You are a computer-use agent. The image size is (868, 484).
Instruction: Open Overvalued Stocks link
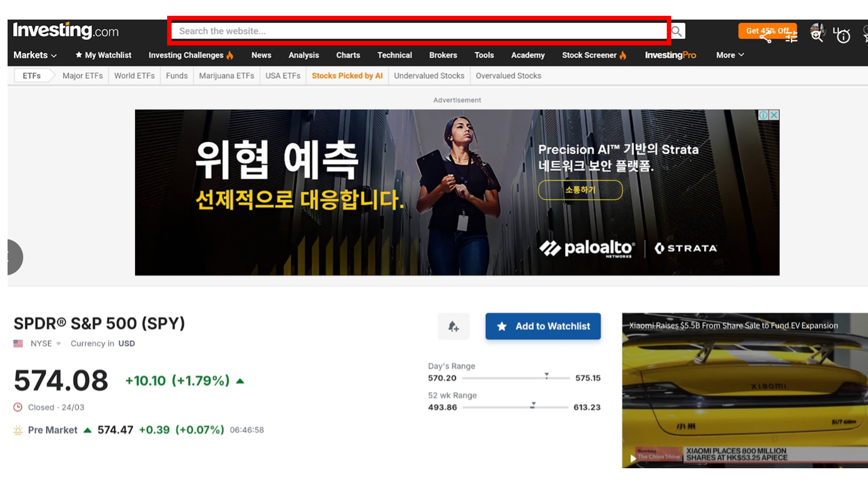tap(508, 76)
